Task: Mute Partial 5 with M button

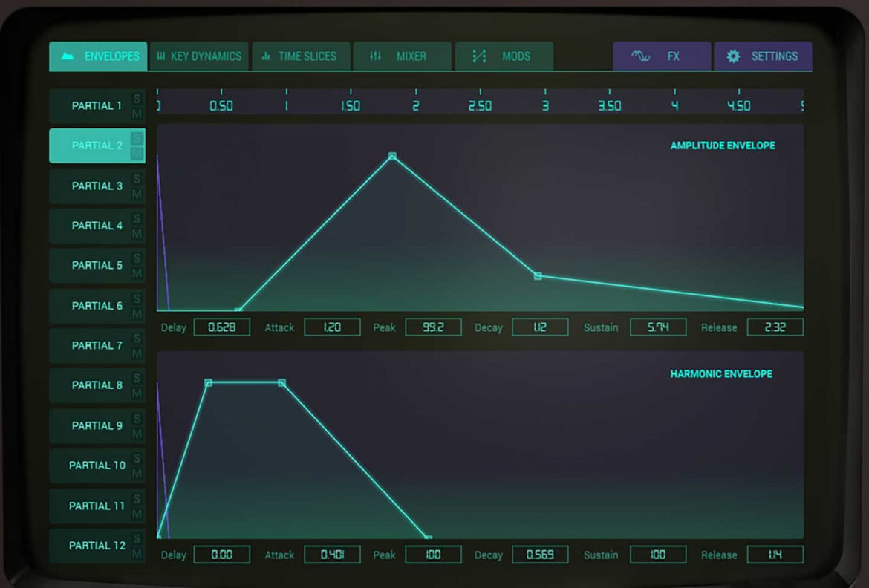Action: coord(137,274)
